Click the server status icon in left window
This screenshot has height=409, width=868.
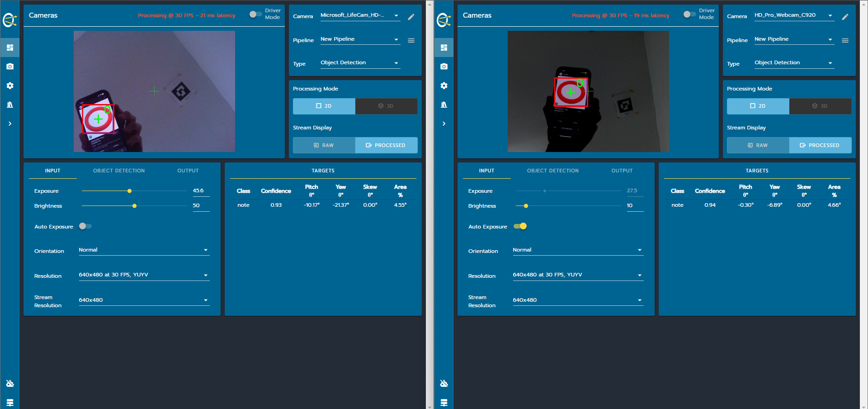[x=10, y=403]
